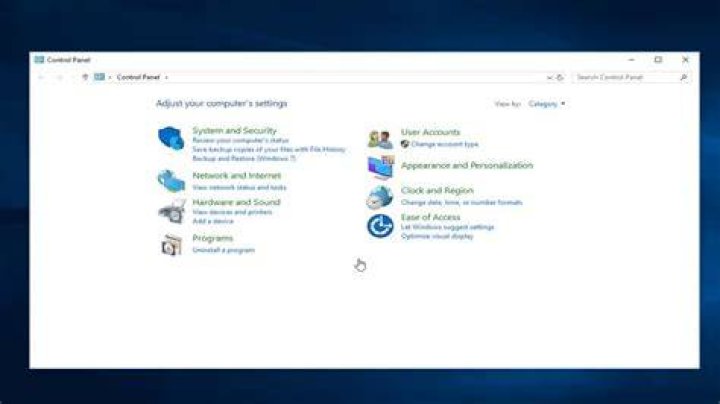Click the back arrow navigation button
The width and height of the screenshot is (720, 404).
41,77
